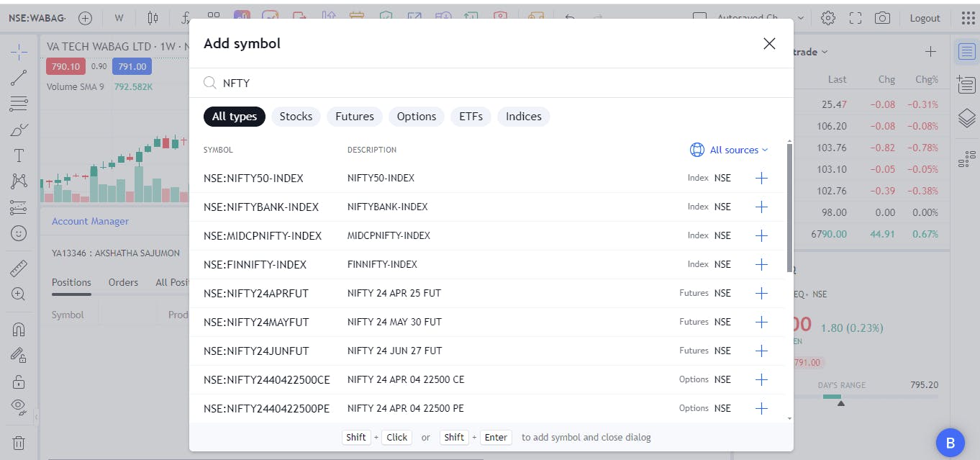Remove drawings with the trash icon
This screenshot has height=460, width=980.
click(19, 443)
